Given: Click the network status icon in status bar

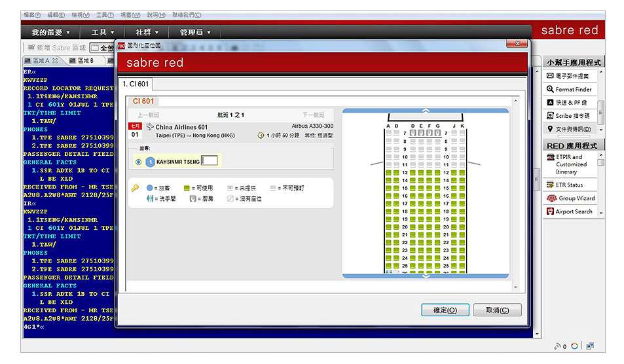Looking at the screenshot, I should tap(558, 346).
